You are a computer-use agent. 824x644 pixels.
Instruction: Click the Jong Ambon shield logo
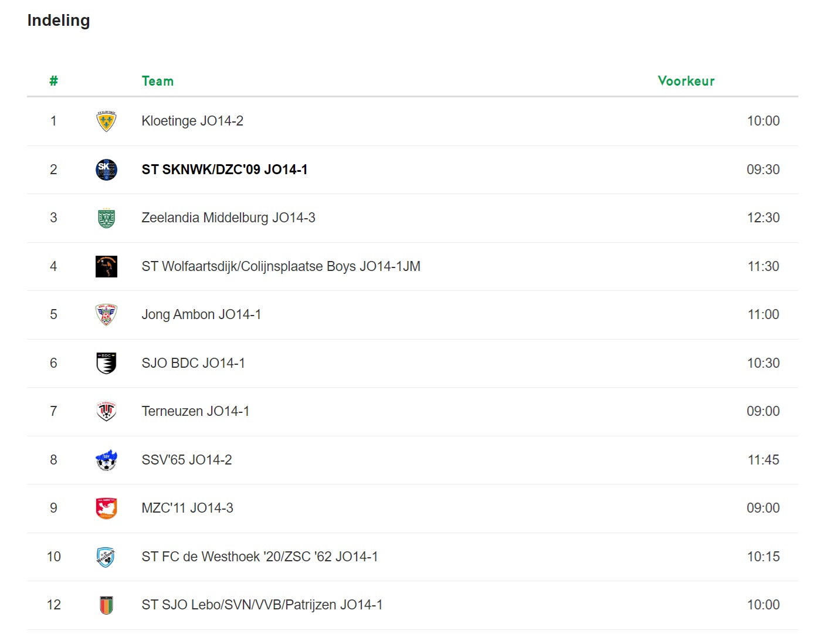point(106,315)
